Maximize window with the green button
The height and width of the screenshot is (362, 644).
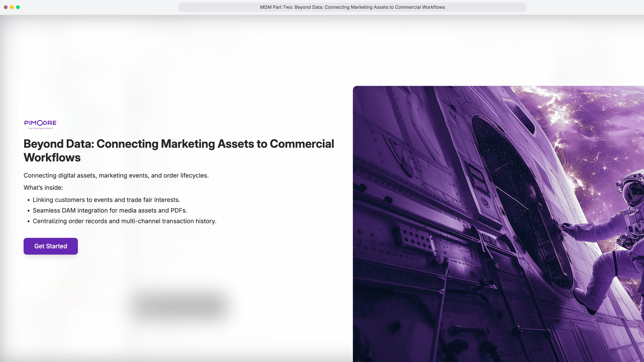point(18,7)
